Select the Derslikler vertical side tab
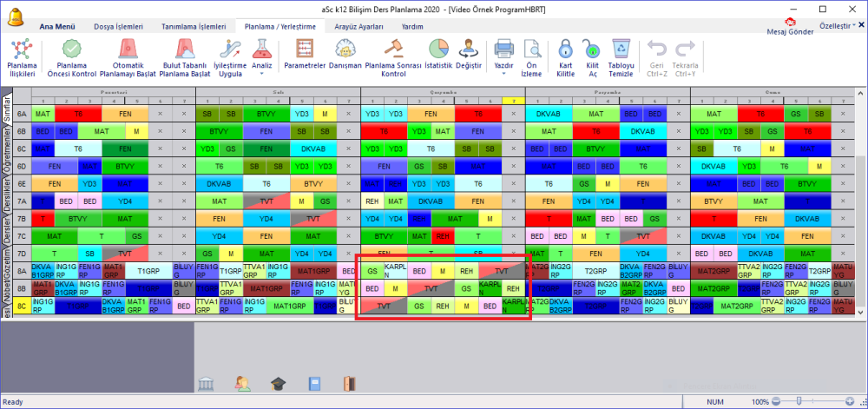Viewport: 868px width, 409px height. point(6,196)
